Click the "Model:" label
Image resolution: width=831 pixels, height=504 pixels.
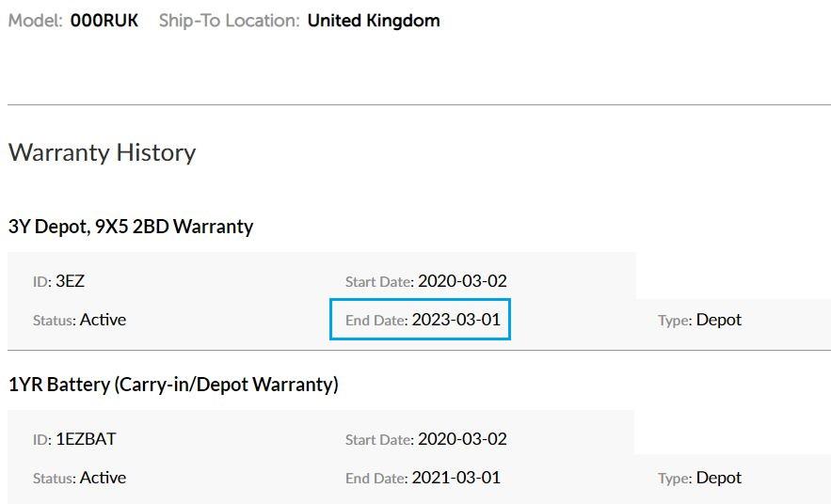(x=35, y=21)
